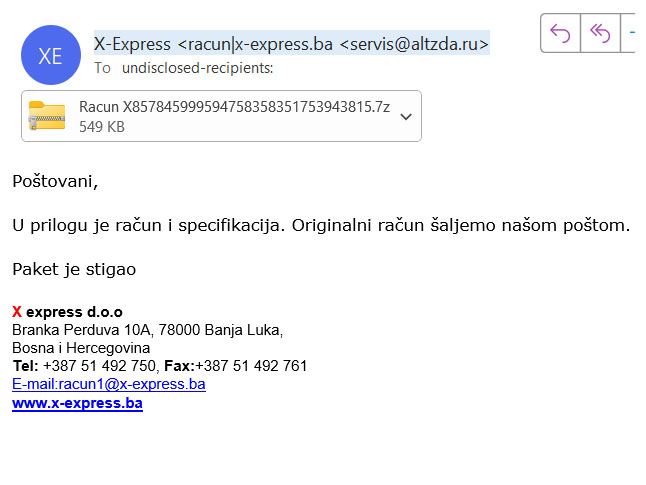The width and height of the screenshot is (646, 485).
Task: Expand the attachment options dropdown arrow
Action: click(x=405, y=117)
